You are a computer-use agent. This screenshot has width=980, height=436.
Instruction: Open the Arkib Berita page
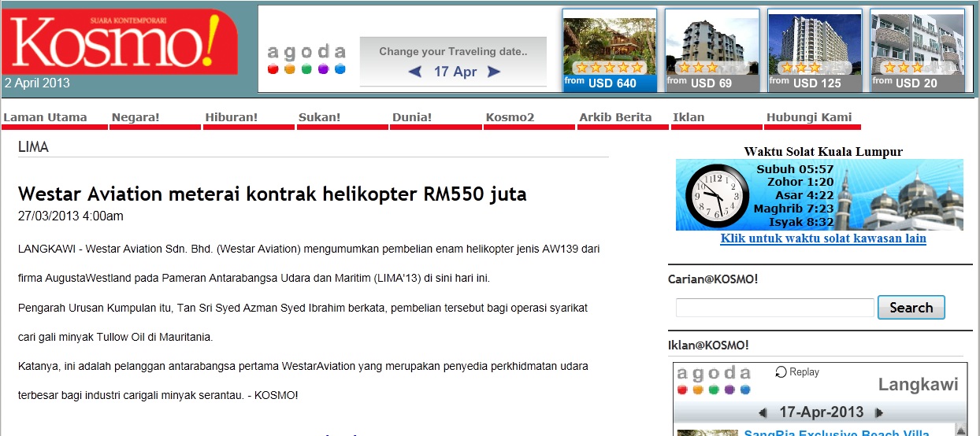pyautogui.click(x=615, y=118)
